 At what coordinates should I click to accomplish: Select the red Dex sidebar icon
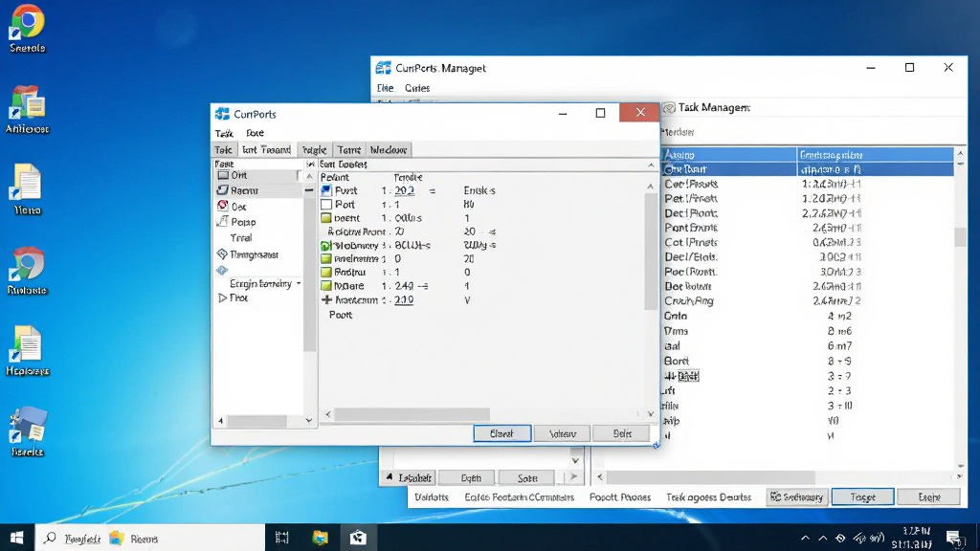[x=222, y=206]
